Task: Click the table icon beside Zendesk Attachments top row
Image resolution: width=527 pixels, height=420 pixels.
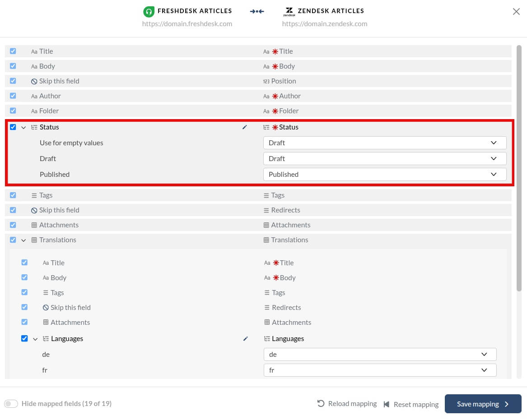Action: tap(266, 225)
